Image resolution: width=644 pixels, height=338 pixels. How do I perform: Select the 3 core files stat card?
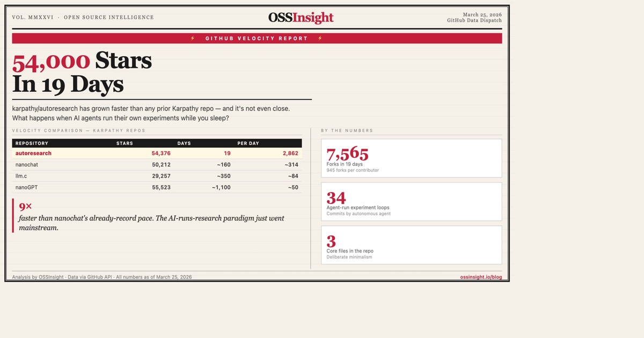point(411,245)
